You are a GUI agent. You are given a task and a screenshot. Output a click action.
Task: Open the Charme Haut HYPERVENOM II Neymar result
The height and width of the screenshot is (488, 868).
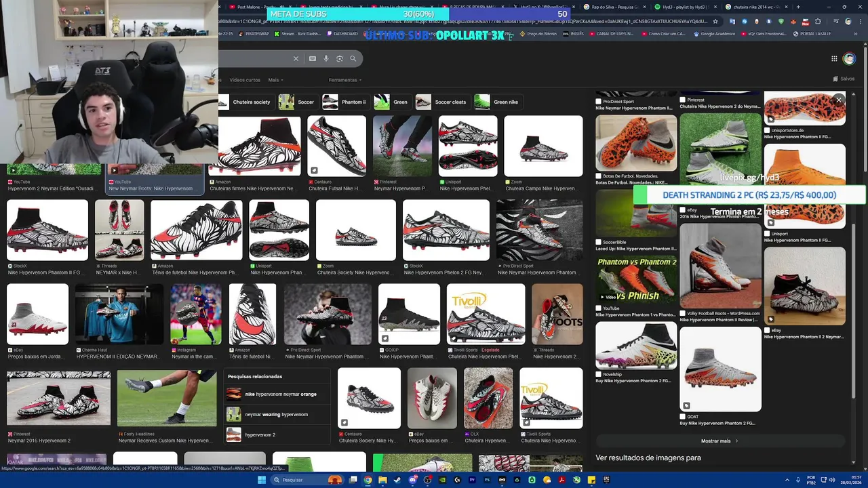coord(119,314)
